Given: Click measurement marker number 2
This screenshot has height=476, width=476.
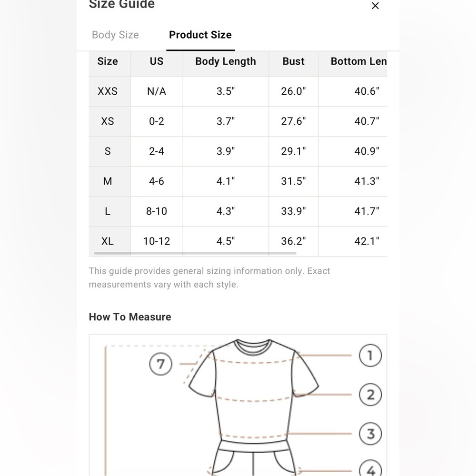Looking at the screenshot, I should (370, 395).
